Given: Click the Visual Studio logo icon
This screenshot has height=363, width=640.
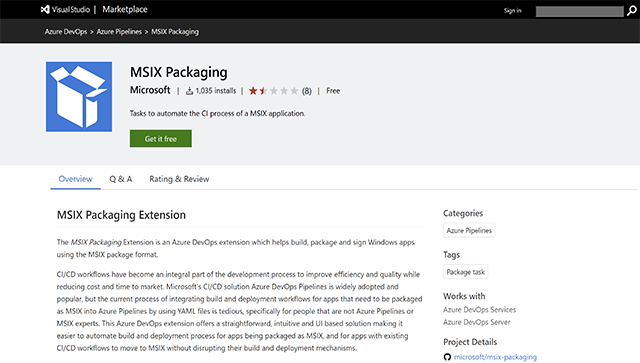Looking at the screenshot, I should pyautogui.click(x=45, y=9).
